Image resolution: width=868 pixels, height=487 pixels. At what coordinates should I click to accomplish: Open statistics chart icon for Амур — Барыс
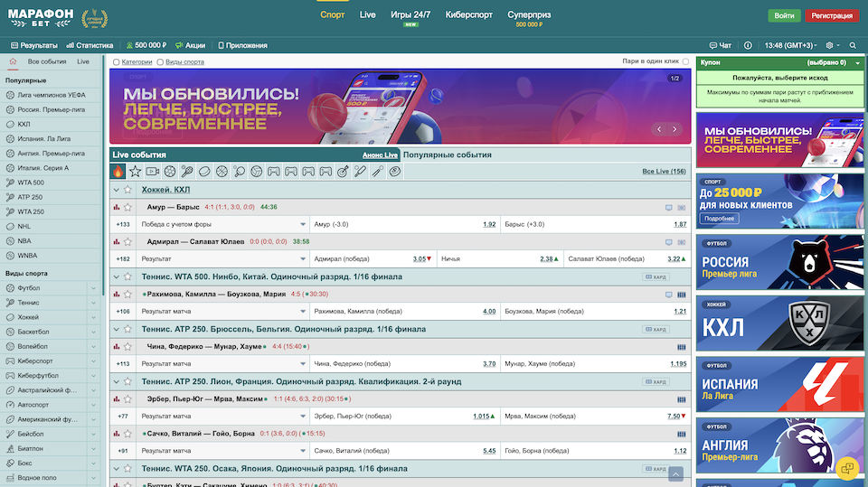point(117,207)
